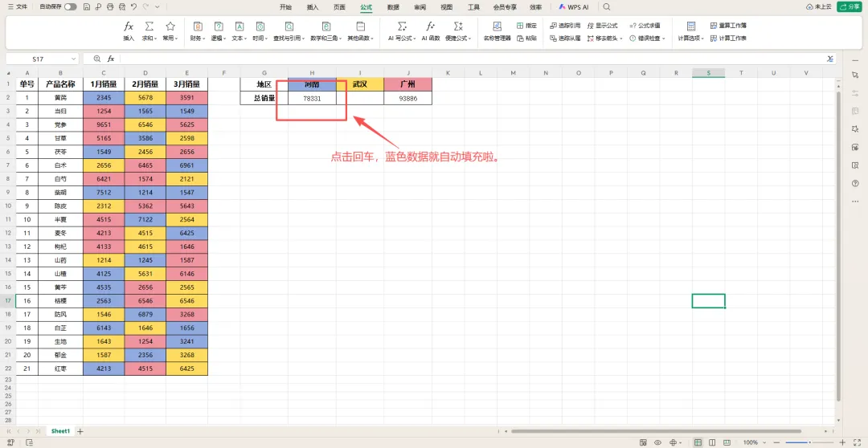Open the quick access toolbar customize chevron

pyautogui.click(x=158, y=7)
